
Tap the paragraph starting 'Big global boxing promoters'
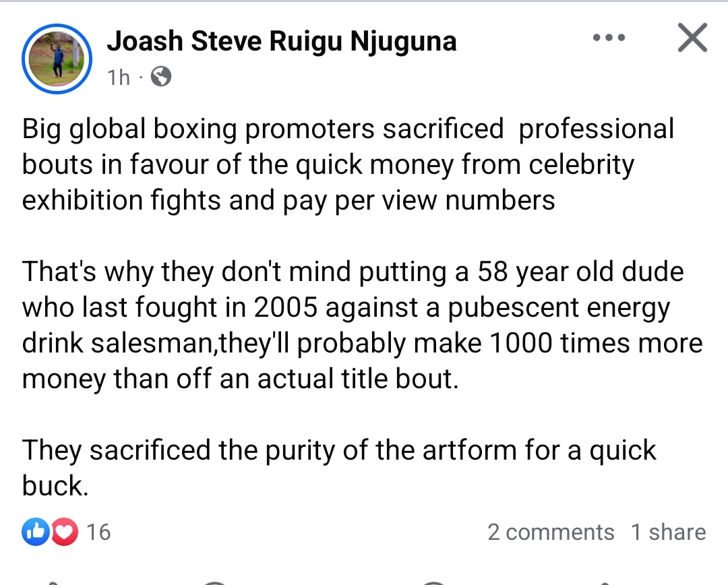click(x=348, y=164)
